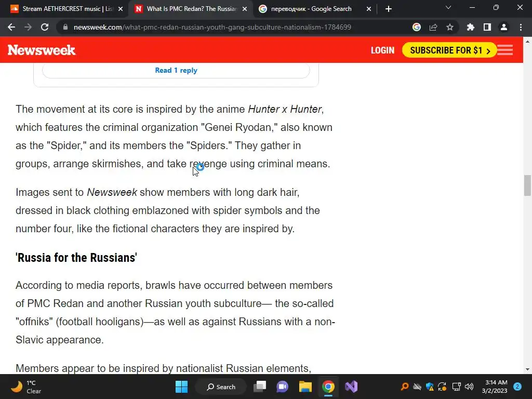Select the What Is PMC Redan tab
The width and height of the screenshot is (532, 399).
(191, 9)
